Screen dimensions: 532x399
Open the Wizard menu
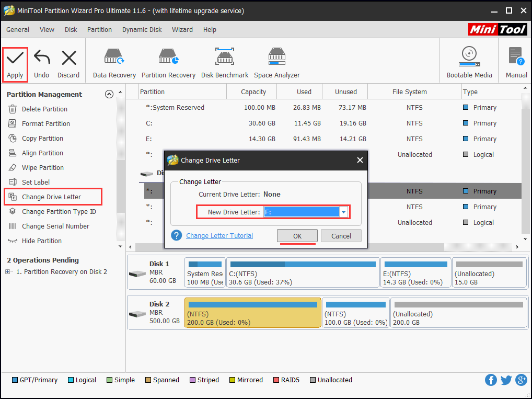tap(182, 29)
